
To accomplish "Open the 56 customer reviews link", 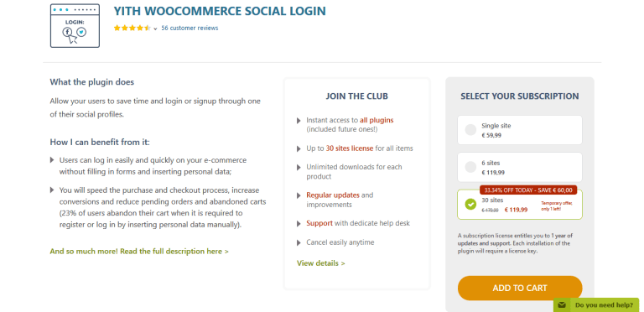I will (190, 28).
